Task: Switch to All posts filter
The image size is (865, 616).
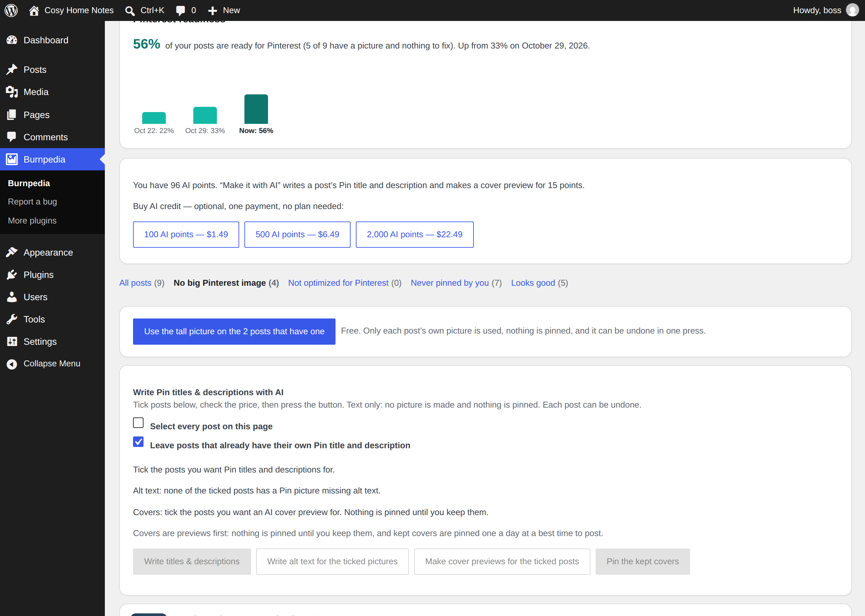Action: (x=135, y=283)
